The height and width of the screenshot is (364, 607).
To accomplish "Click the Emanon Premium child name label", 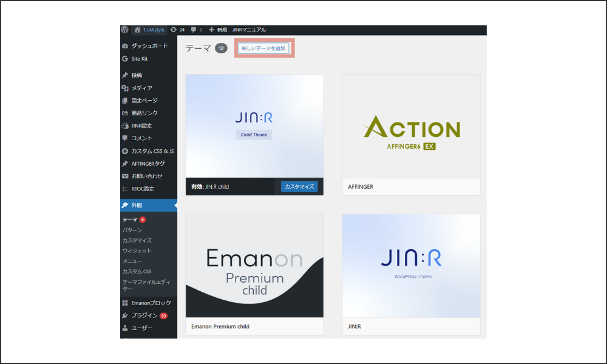I will pyautogui.click(x=220, y=326).
